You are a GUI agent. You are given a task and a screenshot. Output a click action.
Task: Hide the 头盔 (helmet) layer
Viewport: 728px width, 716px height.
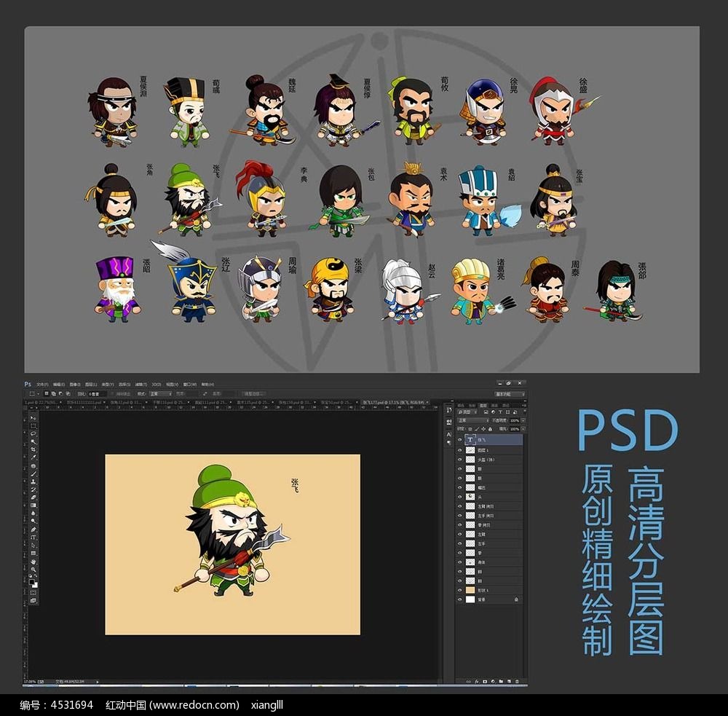point(460,460)
